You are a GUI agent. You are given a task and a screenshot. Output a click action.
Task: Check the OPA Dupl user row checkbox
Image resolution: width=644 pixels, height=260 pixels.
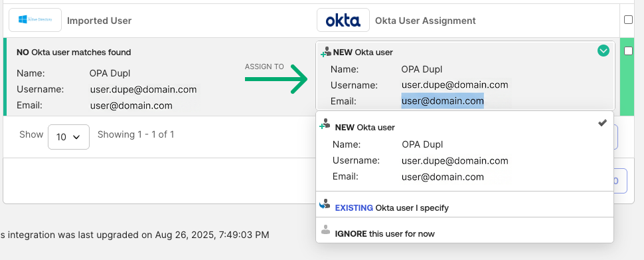click(628, 51)
